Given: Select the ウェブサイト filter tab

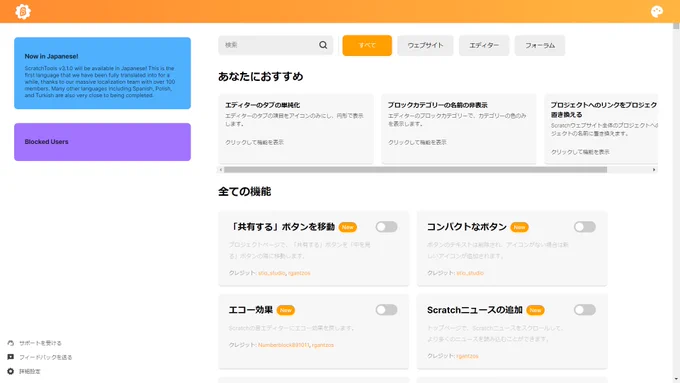Looking at the screenshot, I should tap(425, 45).
